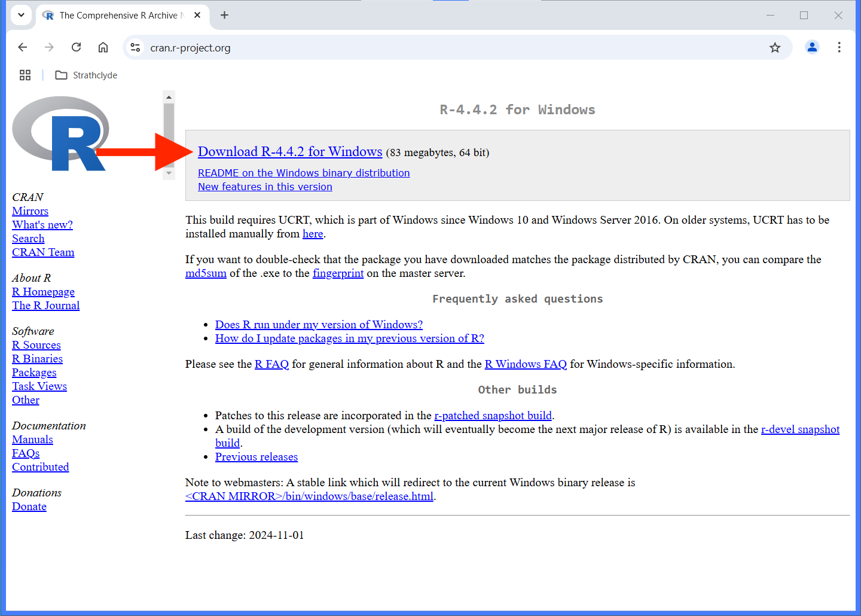This screenshot has width=861, height=616.
Task: Click the 'Last change: 2024-11-01' text
Action: [x=245, y=535]
